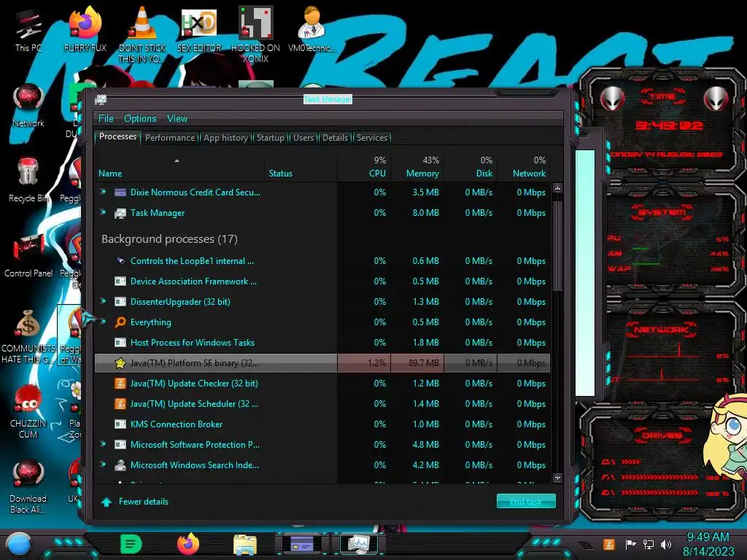
Task: Select the CHUZZIN CUM desktop icon
Action: click(28, 411)
